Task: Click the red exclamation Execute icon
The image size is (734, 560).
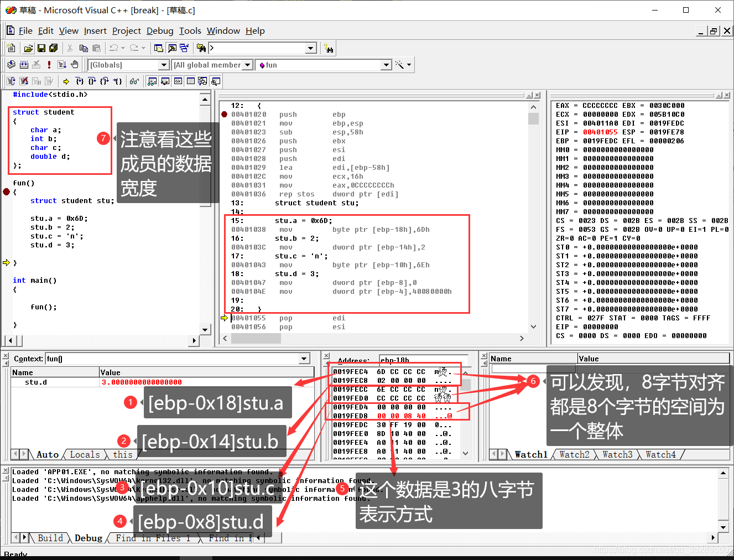Action: click(x=49, y=65)
